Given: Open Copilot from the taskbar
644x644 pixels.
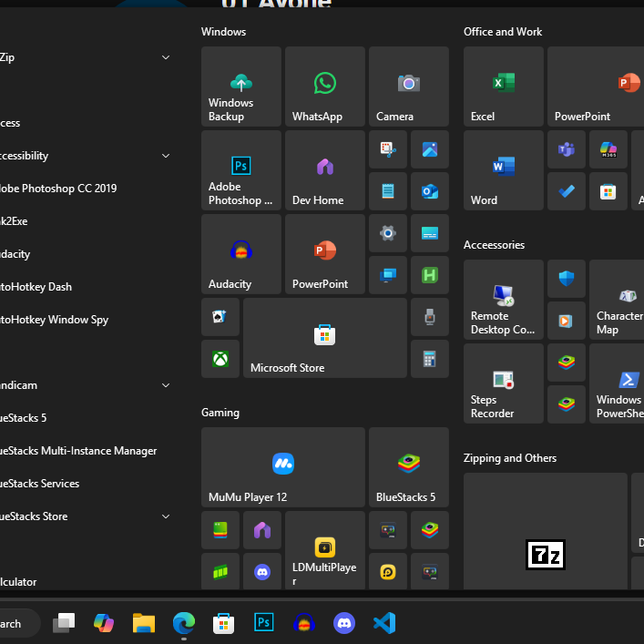Looking at the screenshot, I should point(104,623).
